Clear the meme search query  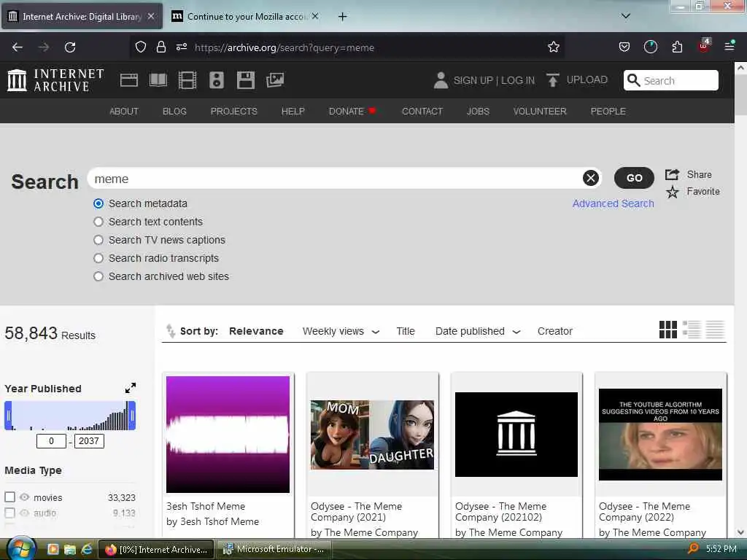tap(591, 178)
